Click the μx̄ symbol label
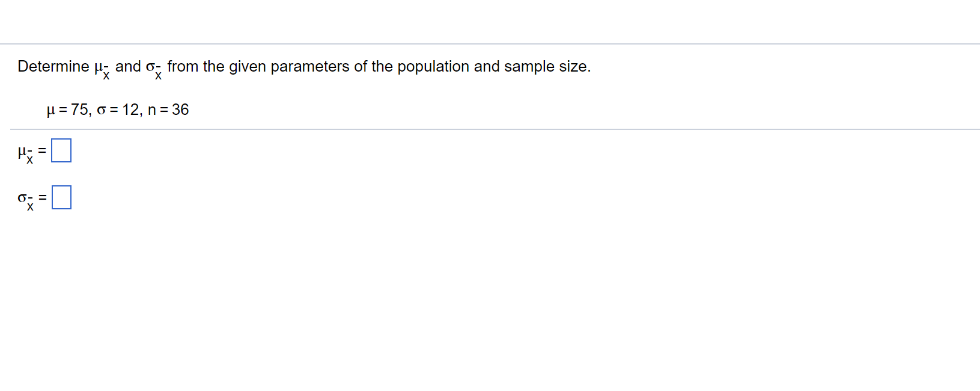This screenshot has width=980, height=391. coord(24,152)
